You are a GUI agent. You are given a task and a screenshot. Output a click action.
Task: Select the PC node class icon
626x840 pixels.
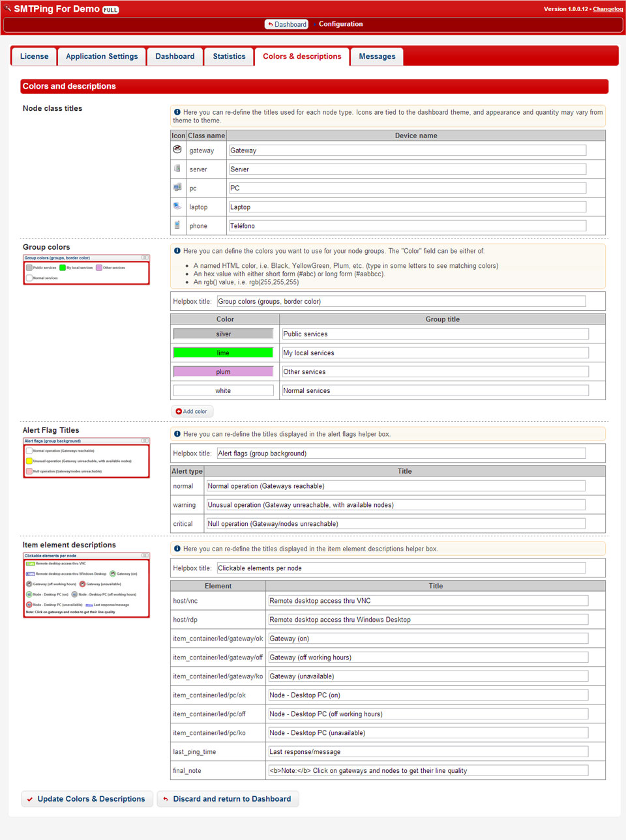click(177, 187)
